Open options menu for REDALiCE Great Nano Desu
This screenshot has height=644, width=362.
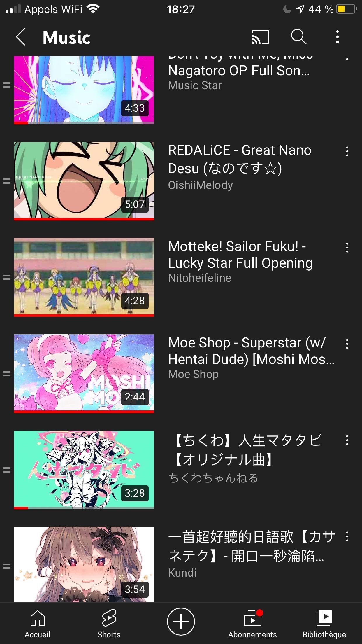point(347,151)
